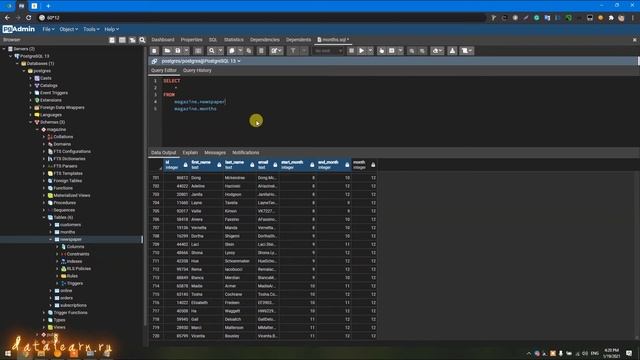Open the File menu

click(48, 29)
